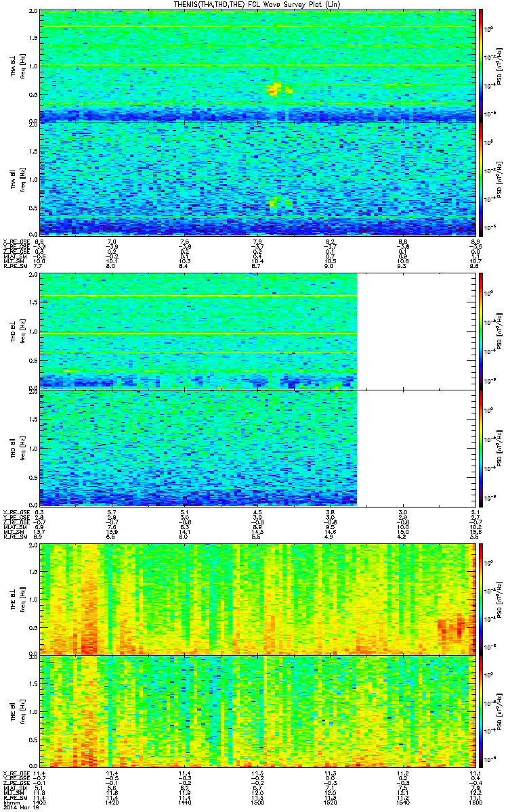Viewport: 508px width, 812px height.
Task: Click the 1400 time tick label
Action: [x=40, y=803]
